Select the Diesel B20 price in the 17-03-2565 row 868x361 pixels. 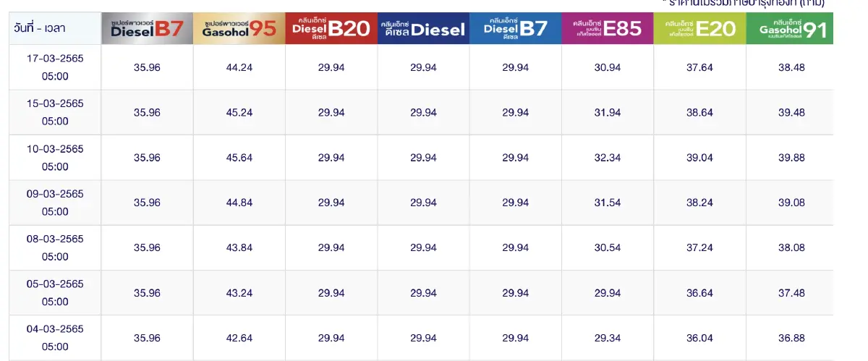click(331, 67)
